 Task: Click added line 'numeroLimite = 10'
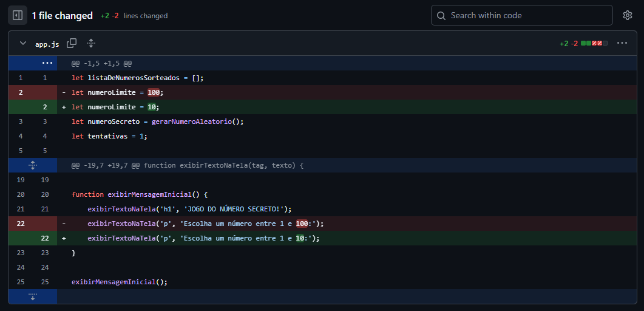click(115, 107)
